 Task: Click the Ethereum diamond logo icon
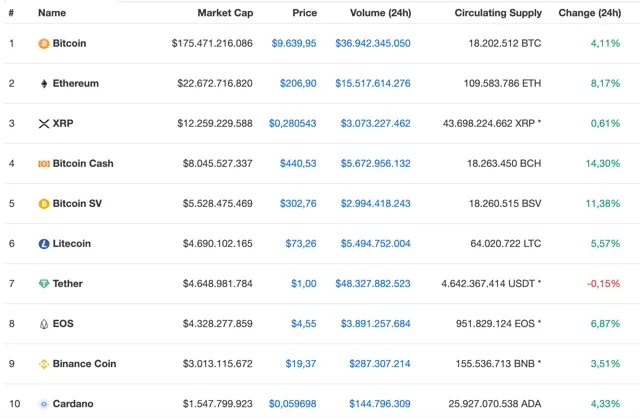[x=44, y=84]
